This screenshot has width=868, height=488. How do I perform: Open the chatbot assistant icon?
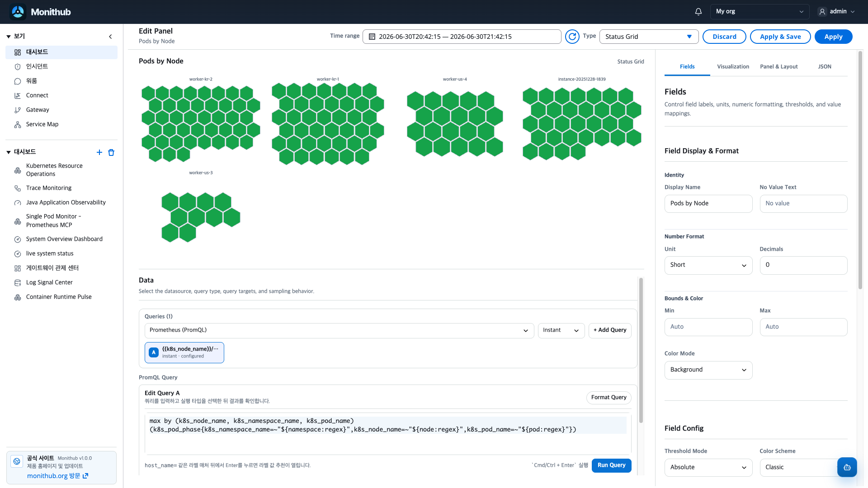[847, 467]
